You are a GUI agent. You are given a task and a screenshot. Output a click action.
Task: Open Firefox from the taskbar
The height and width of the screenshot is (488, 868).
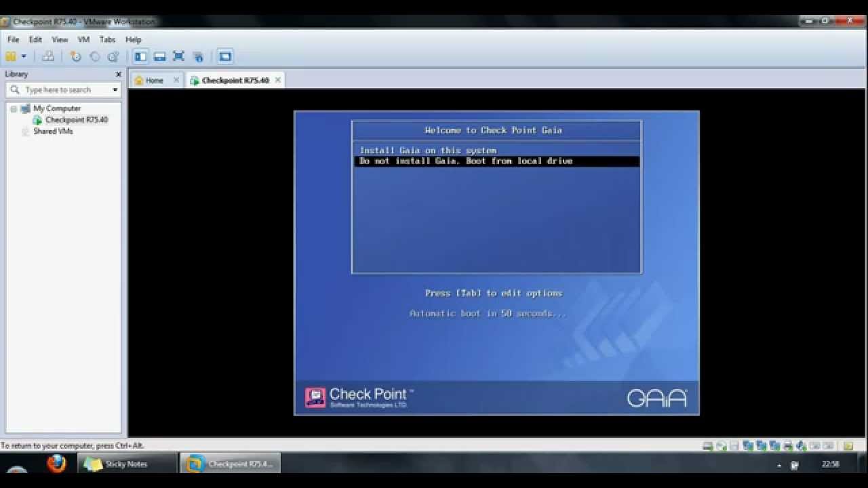[x=57, y=464]
